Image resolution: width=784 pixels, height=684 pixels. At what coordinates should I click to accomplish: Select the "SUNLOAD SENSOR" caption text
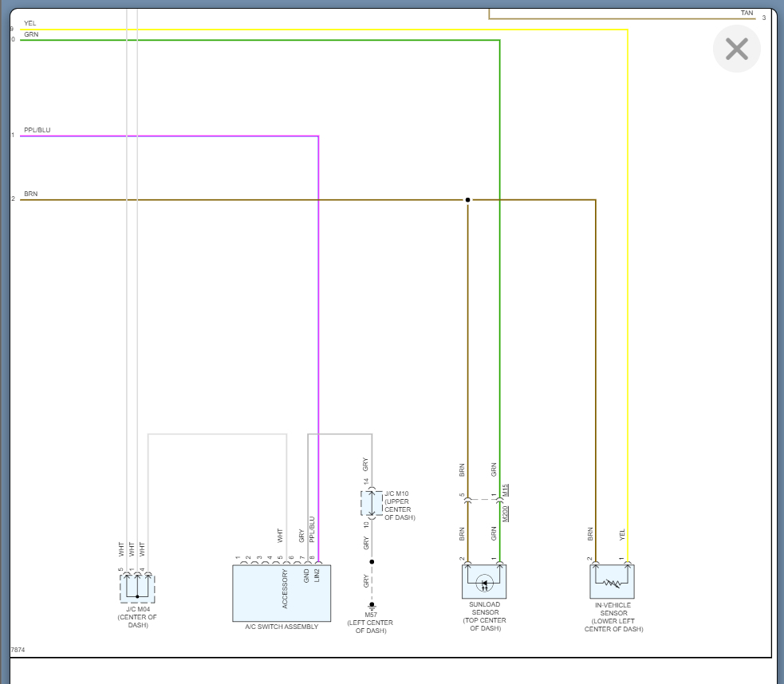[484, 608]
